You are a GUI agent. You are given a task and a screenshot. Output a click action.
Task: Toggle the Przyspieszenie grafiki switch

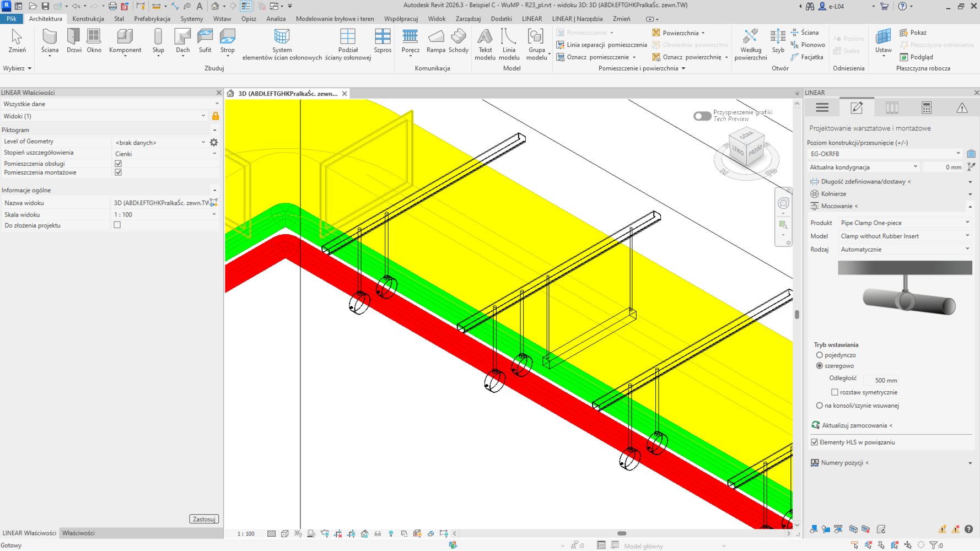[x=702, y=116]
